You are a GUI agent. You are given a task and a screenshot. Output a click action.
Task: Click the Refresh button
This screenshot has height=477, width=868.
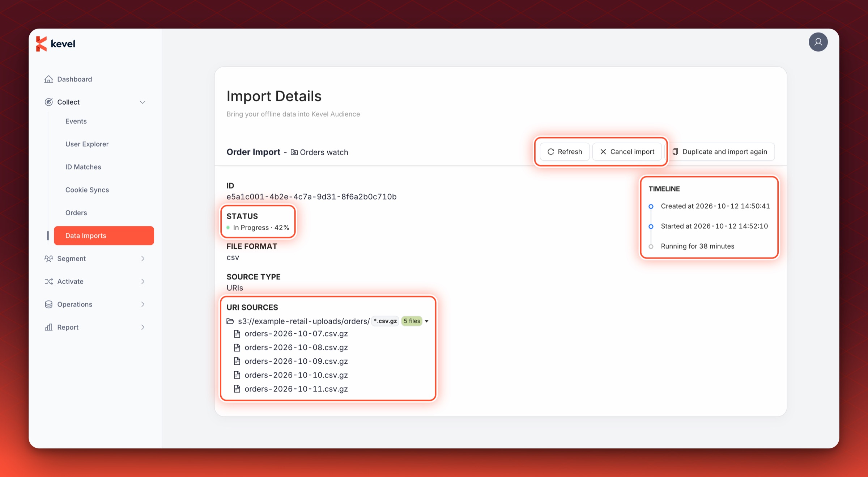[x=565, y=152]
